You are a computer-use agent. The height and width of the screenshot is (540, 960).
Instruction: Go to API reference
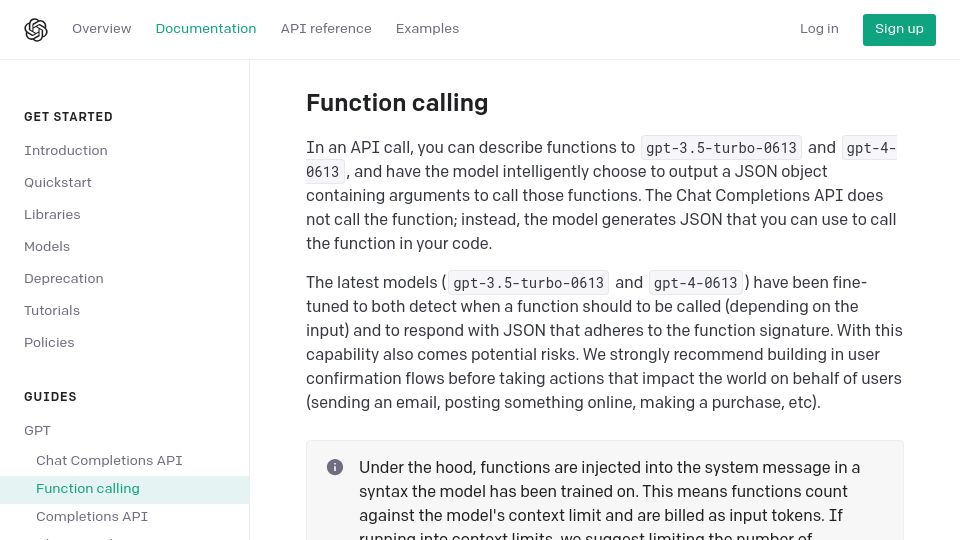click(x=326, y=29)
